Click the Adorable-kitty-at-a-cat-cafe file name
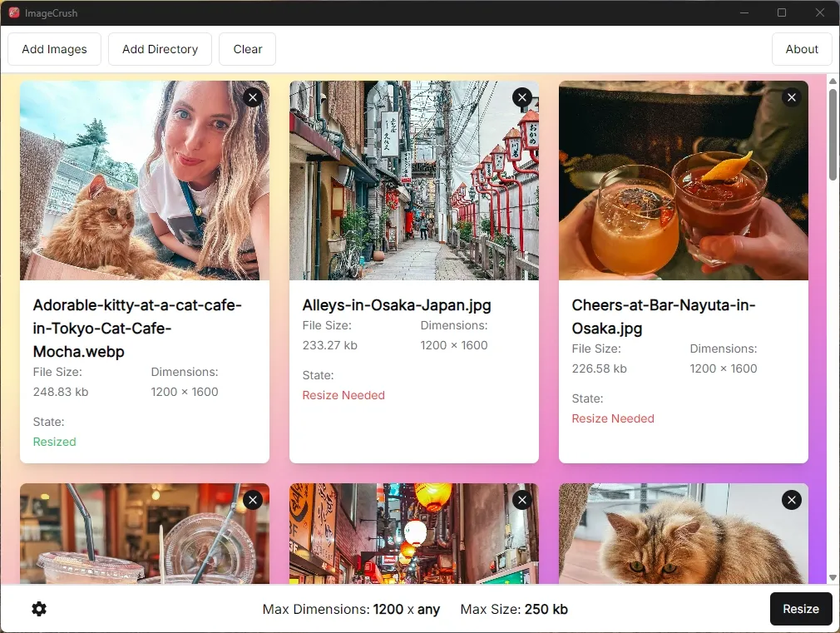The width and height of the screenshot is (840, 633). (x=137, y=328)
